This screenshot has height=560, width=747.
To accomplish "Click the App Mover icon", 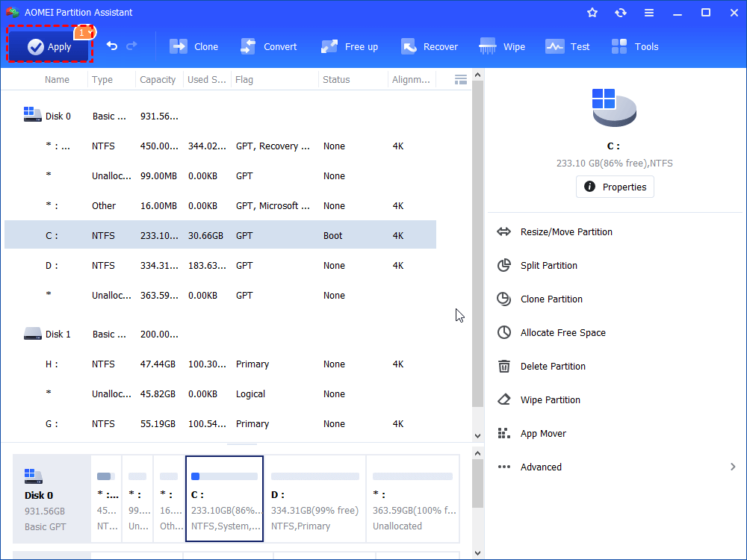I will (x=504, y=433).
